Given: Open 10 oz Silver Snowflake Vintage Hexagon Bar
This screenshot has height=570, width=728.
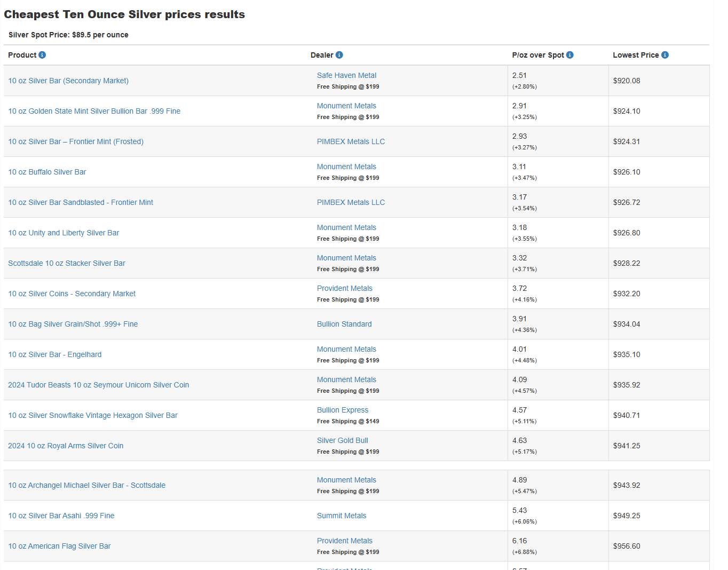Looking at the screenshot, I should pos(93,415).
